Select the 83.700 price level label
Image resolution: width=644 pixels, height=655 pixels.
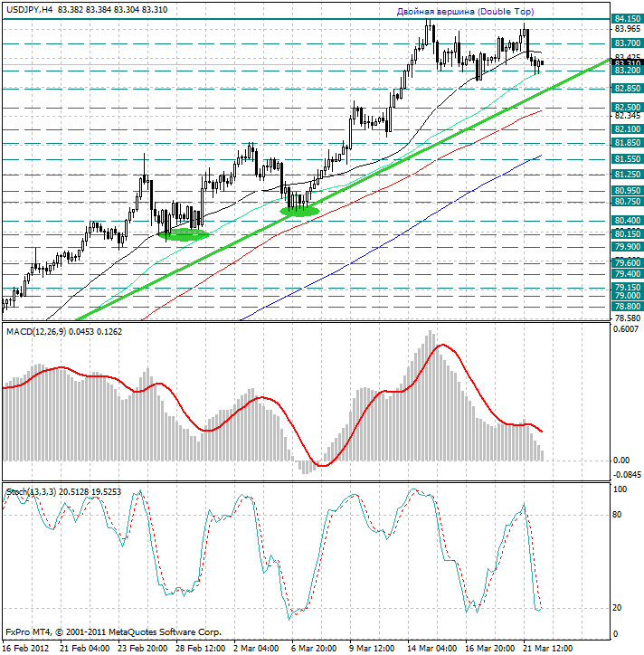628,43
